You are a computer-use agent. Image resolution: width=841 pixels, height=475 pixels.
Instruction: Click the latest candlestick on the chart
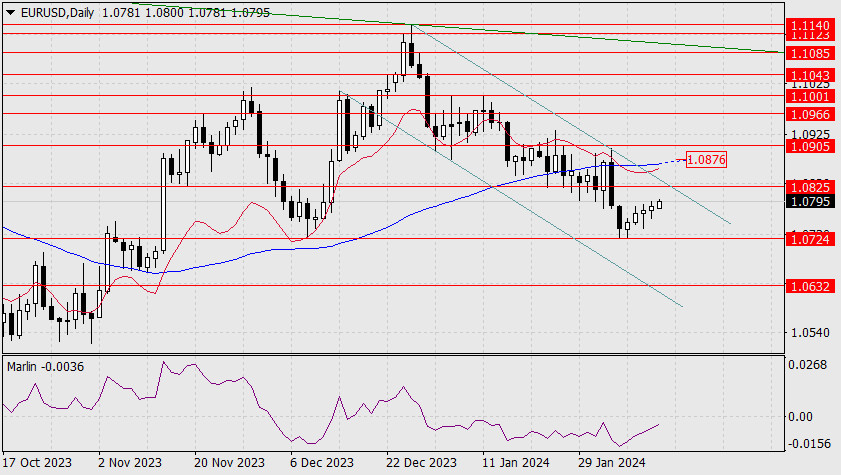659,204
